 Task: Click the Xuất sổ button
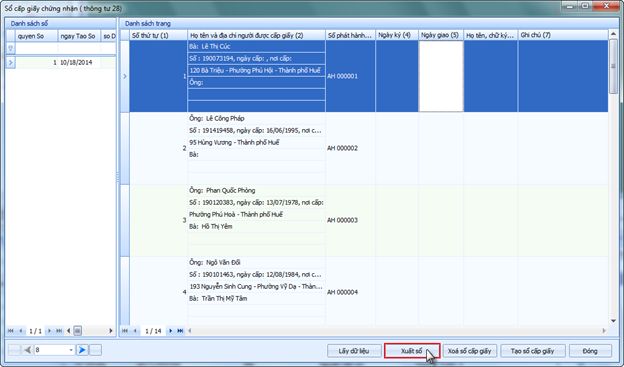(x=412, y=351)
